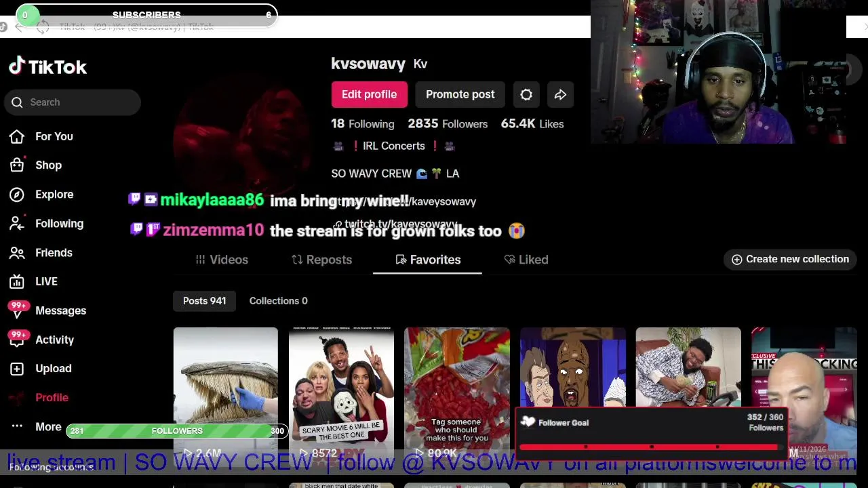View the 2835 Followers list
The width and height of the screenshot is (868, 488).
point(448,124)
